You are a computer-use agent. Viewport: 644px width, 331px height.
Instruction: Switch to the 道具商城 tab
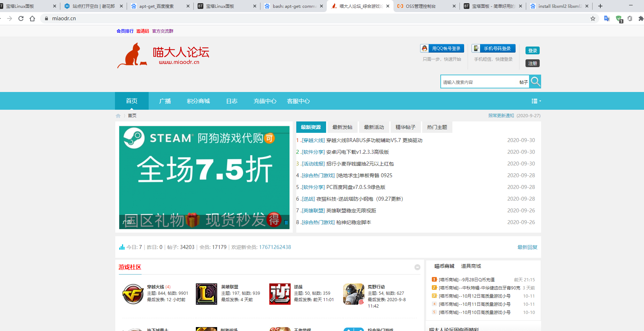(471, 266)
